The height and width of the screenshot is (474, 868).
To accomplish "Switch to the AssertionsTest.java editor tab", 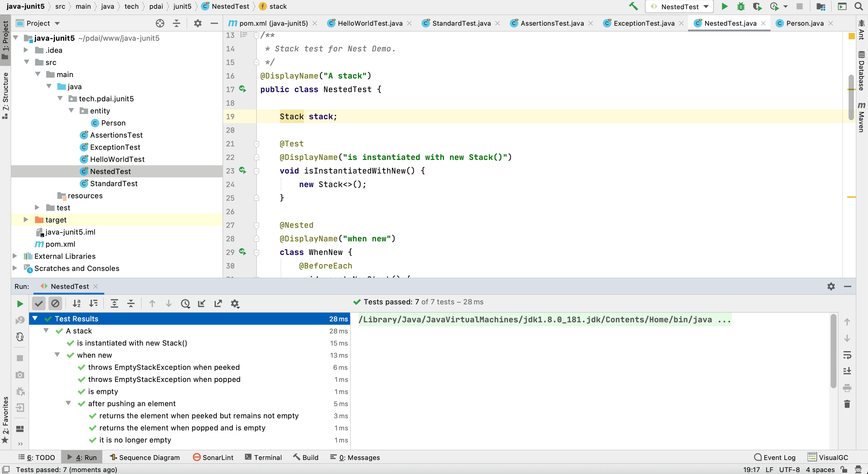I will [x=552, y=23].
